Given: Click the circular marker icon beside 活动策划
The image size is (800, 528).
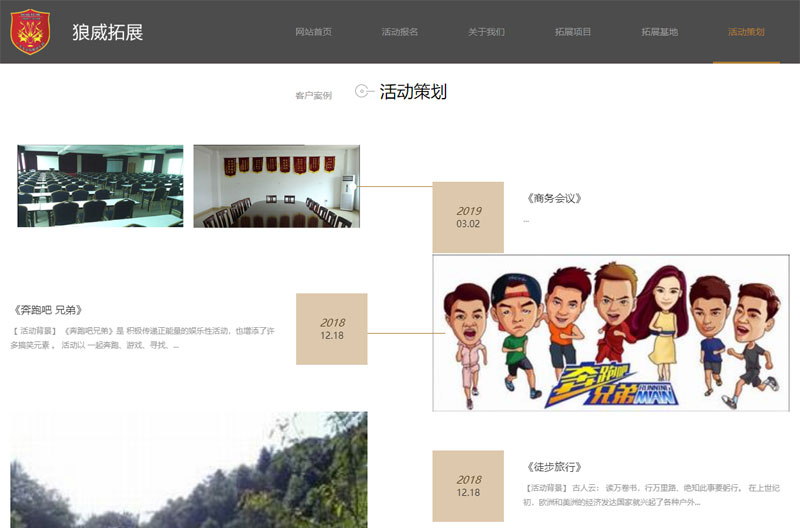Looking at the screenshot, I should pos(362,91).
